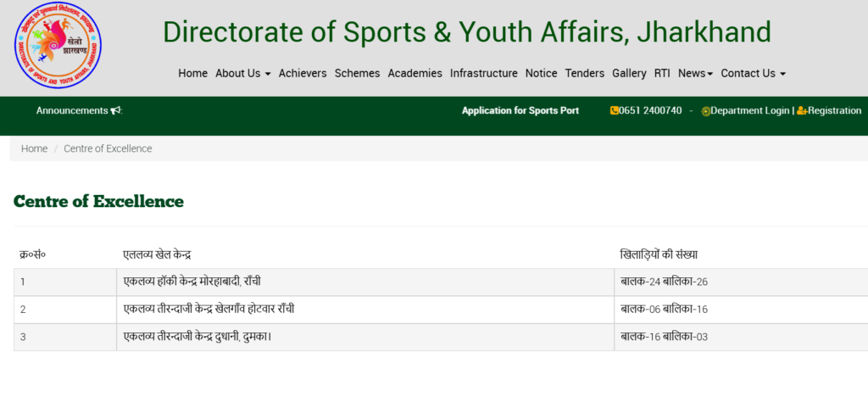Open the Academies menu item
Viewport: 868px width, 397px height.
pos(415,73)
